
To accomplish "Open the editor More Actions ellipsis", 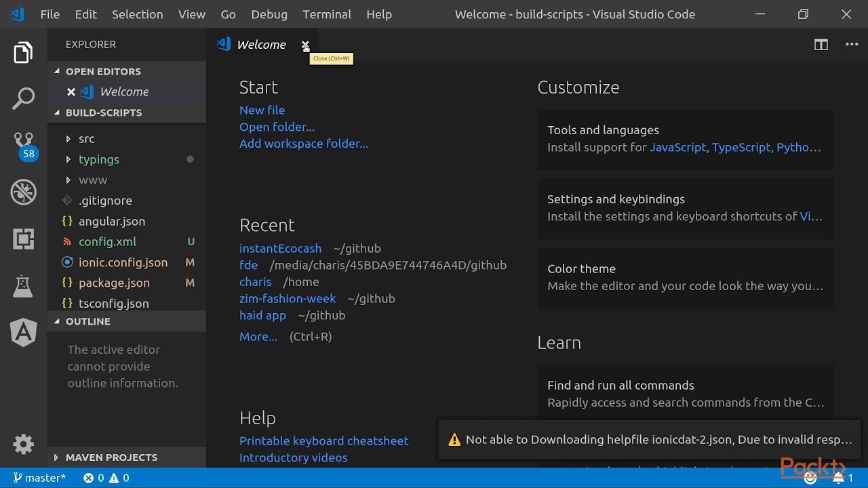I will click(x=852, y=45).
